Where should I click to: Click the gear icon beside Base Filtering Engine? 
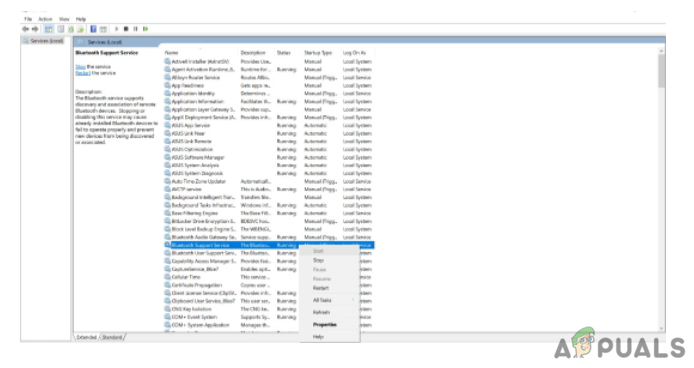(x=167, y=213)
